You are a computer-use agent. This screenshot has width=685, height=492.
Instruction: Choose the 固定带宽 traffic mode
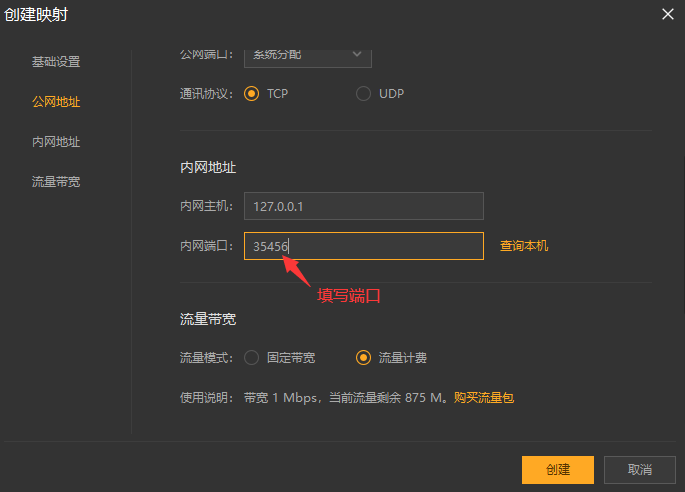pyautogui.click(x=251, y=357)
